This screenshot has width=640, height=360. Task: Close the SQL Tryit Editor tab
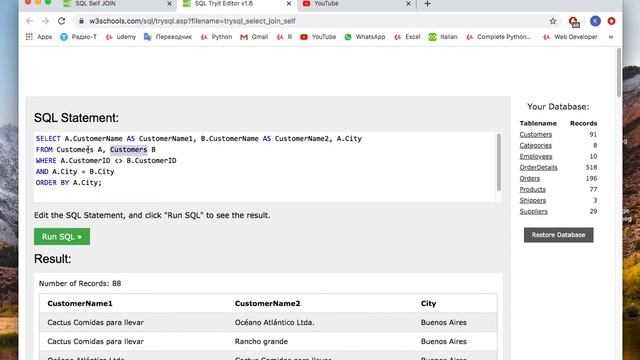(x=289, y=4)
